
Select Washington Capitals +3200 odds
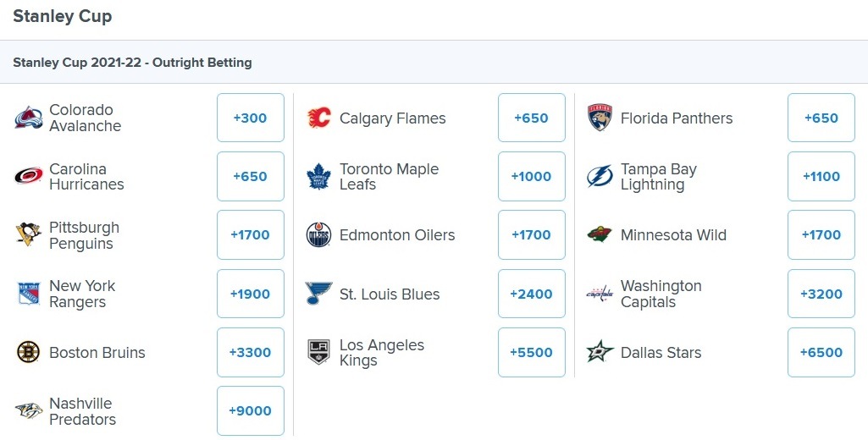pos(821,294)
